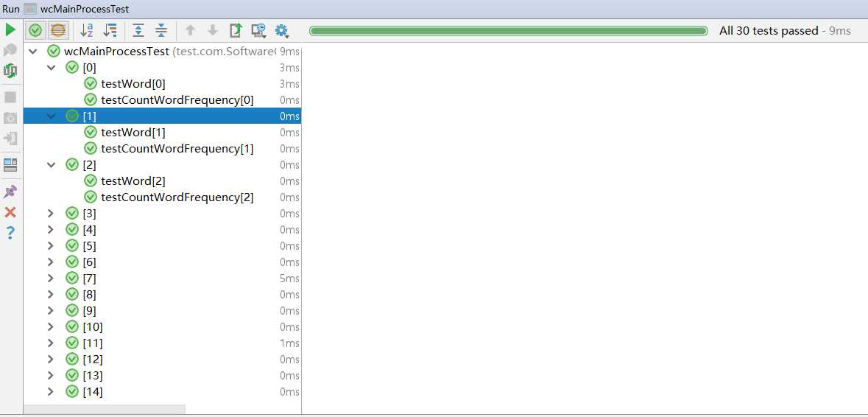The width and height of the screenshot is (868, 417).
Task: Select testWord[2] in the tree
Action: (x=133, y=181)
